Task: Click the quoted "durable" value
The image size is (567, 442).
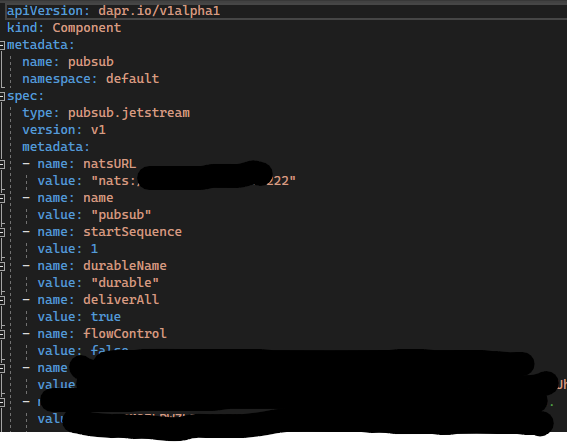Action: [x=125, y=283]
